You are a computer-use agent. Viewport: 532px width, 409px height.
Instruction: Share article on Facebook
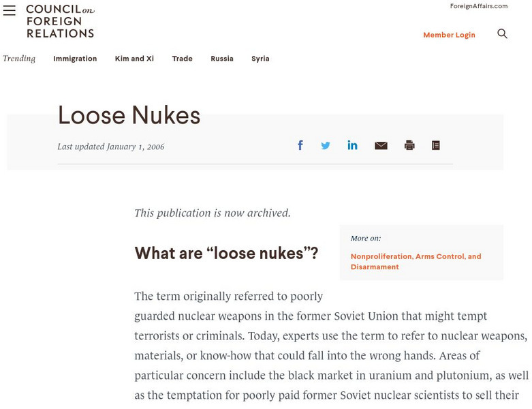(x=300, y=145)
